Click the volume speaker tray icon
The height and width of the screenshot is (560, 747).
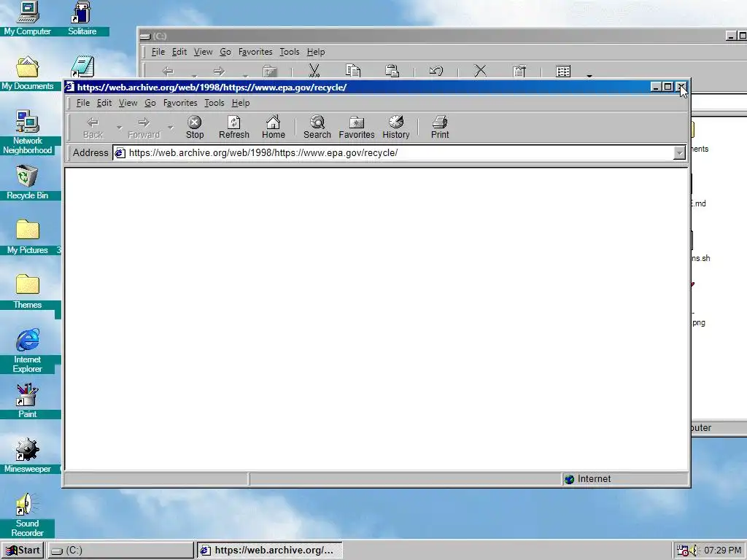(x=694, y=550)
